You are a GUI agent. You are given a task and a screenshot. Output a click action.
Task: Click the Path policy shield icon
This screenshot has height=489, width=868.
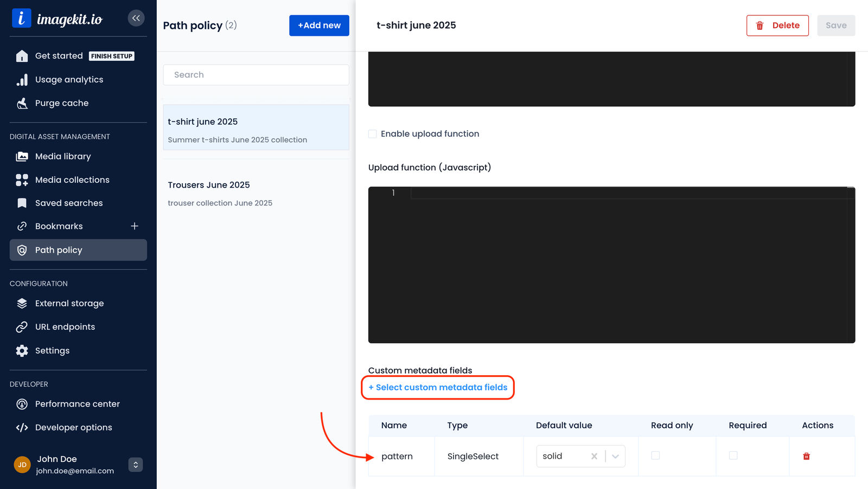tap(22, 250)
